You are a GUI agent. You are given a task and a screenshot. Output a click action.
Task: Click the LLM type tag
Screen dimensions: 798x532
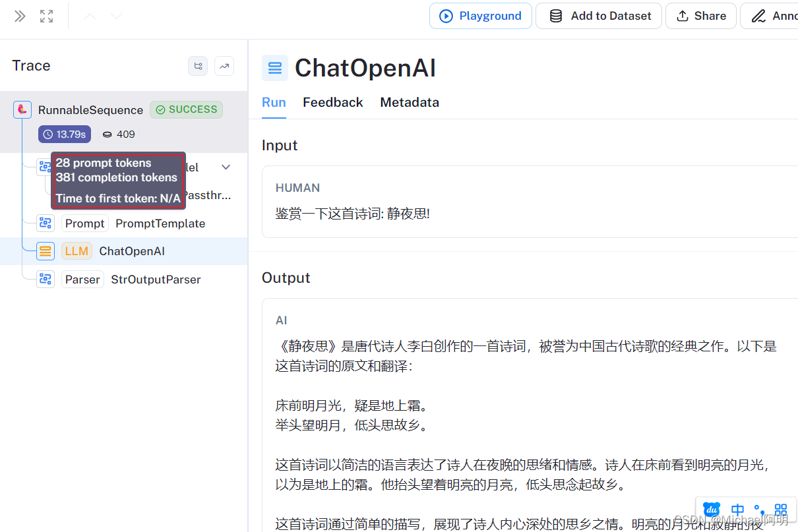77,251
